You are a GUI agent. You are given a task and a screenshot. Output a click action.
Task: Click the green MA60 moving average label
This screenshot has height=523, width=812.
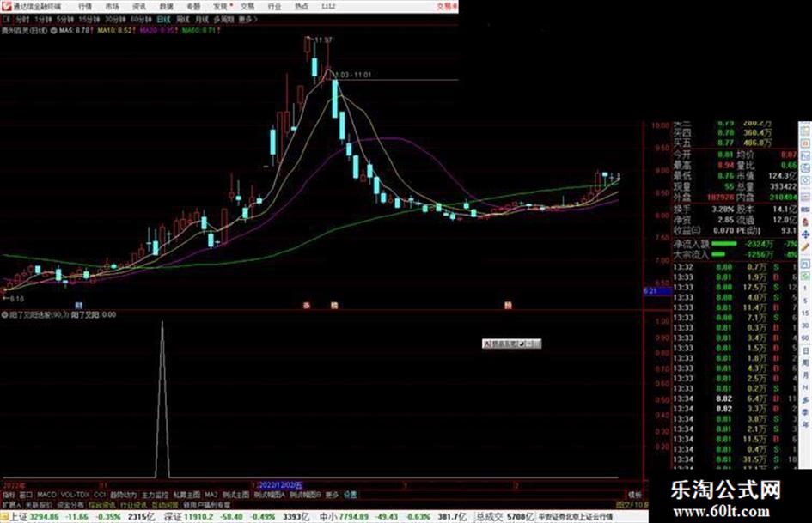pyautogui.click(x=198, y=31)
